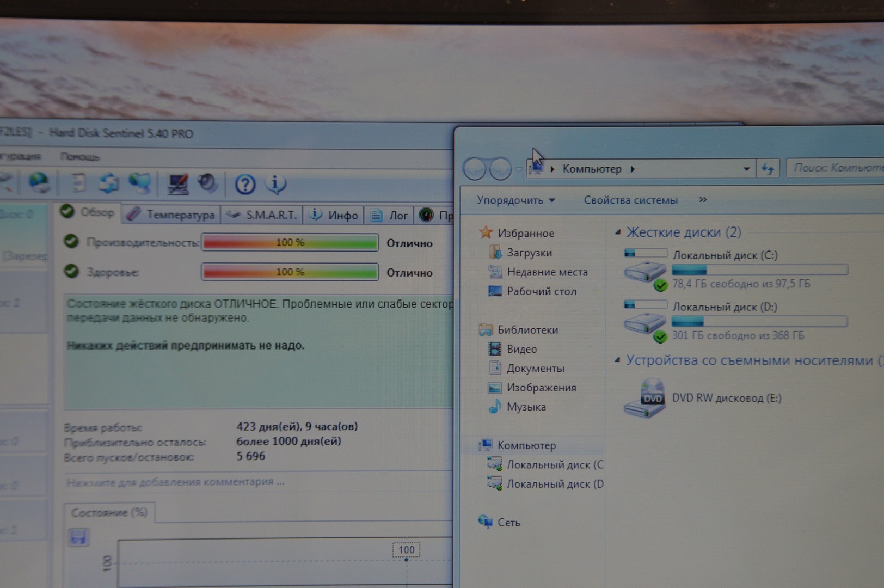Open the Инфо tab
884x588 pixels.
click(x=334, y=216)
